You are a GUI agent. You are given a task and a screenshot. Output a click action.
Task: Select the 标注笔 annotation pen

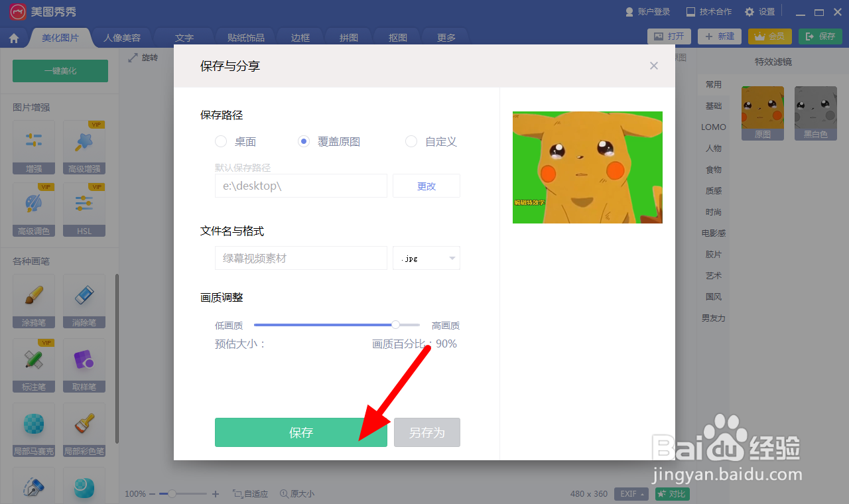pyautogui.click(x=34, y=366)
